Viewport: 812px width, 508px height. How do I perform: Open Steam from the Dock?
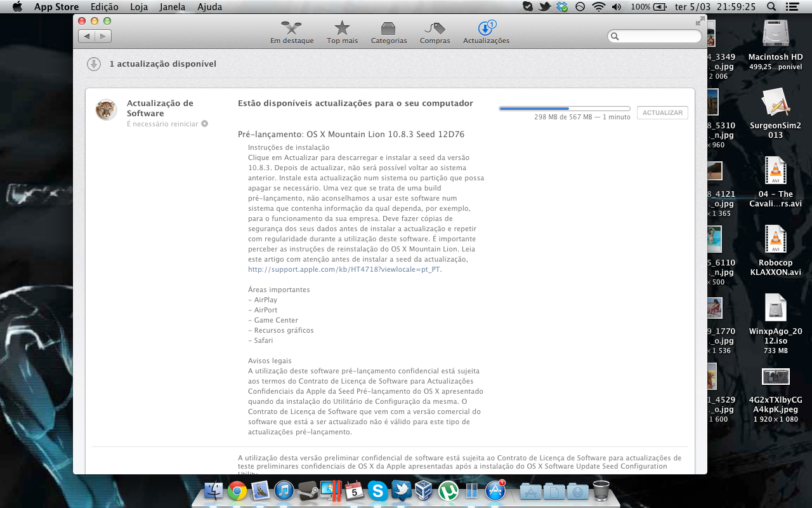[x=308, y=491]
